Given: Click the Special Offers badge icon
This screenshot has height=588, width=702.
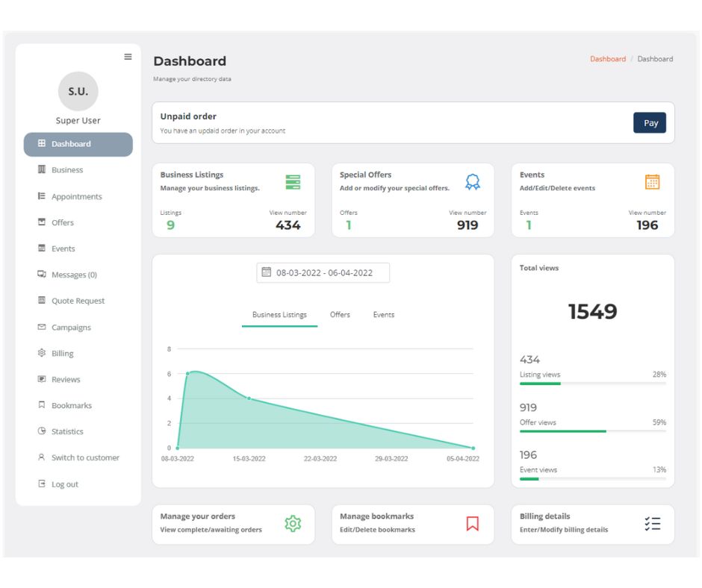Looking at the screenshot, I should click(473, 181).
